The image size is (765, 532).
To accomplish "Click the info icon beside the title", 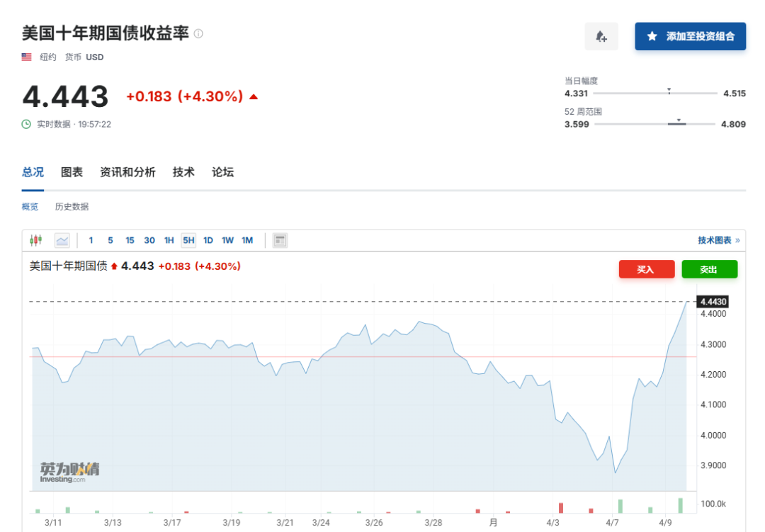I will pyautogui.click(x=198, y=33).
